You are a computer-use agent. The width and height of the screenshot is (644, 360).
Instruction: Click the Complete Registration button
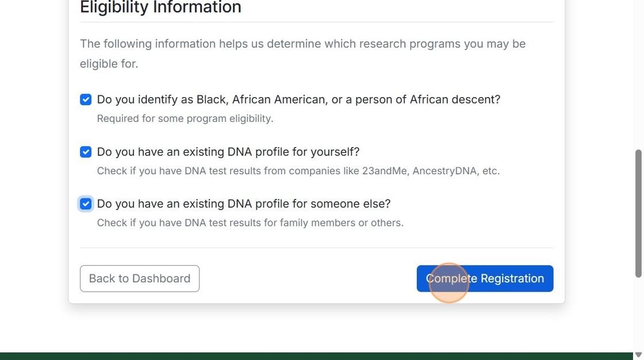click(485, 278)
